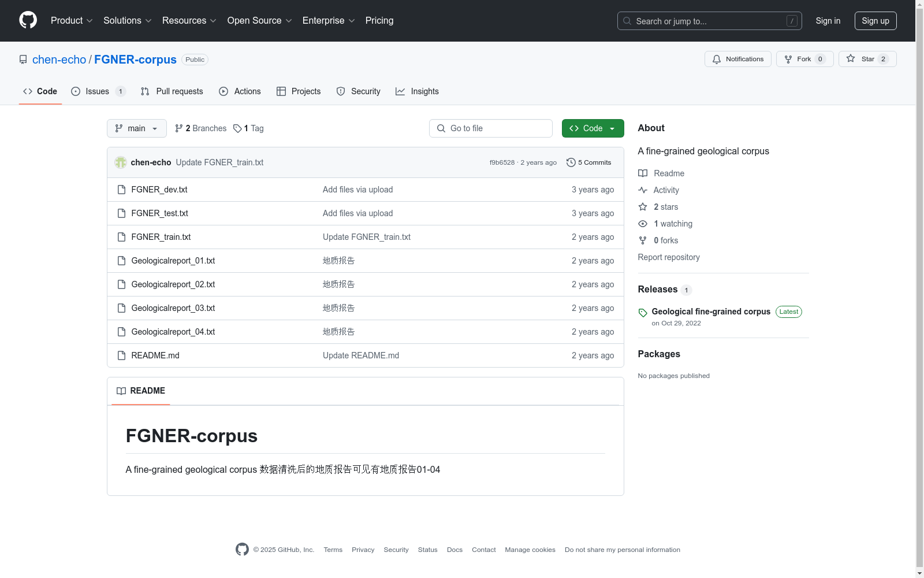View the 2 Branches list
Screen dimensions: 924x578
(x=201, y=128)
